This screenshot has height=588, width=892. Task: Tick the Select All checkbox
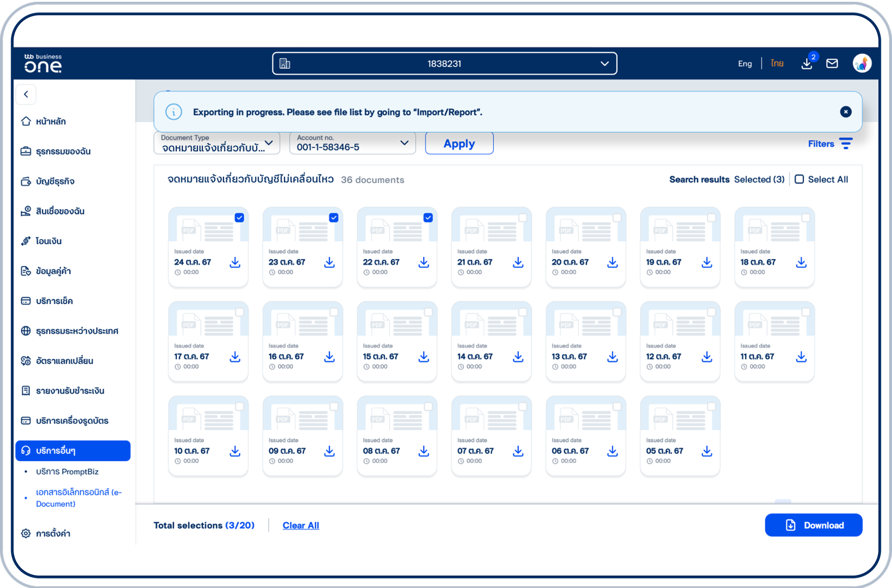799,179
